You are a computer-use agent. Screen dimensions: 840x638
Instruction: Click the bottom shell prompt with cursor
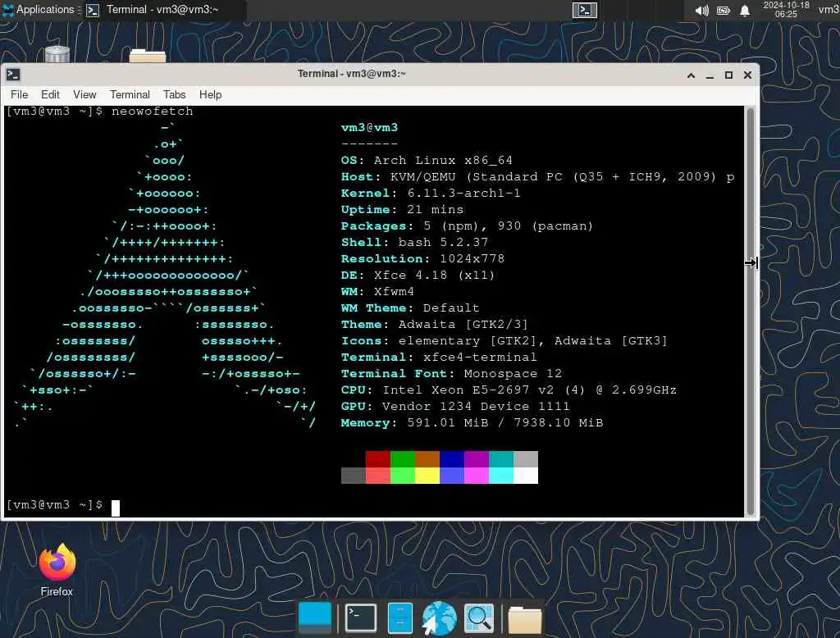(x=62, y=505)
